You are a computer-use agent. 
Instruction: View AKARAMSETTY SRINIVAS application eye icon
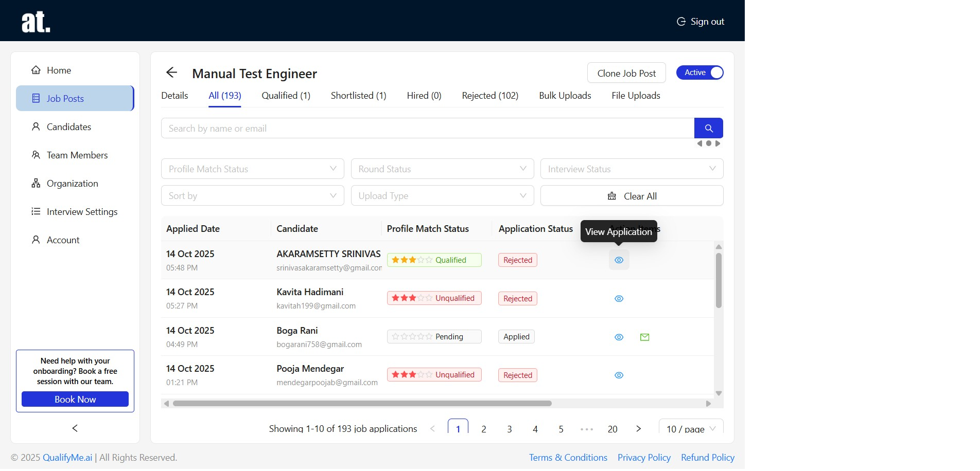[x=619, y=260]
